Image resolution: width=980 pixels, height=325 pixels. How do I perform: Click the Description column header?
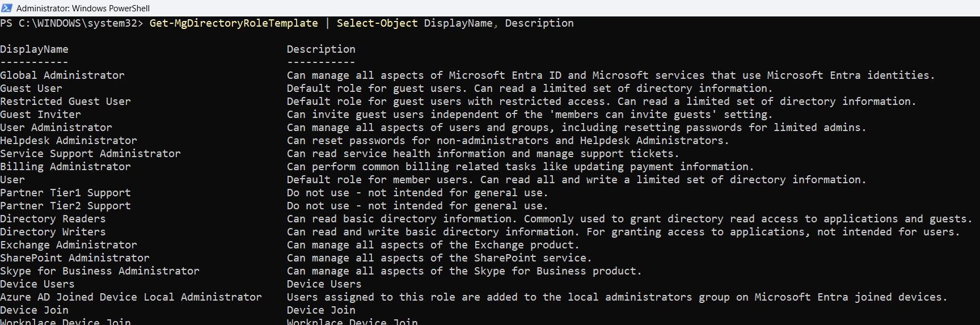(321, 49)
